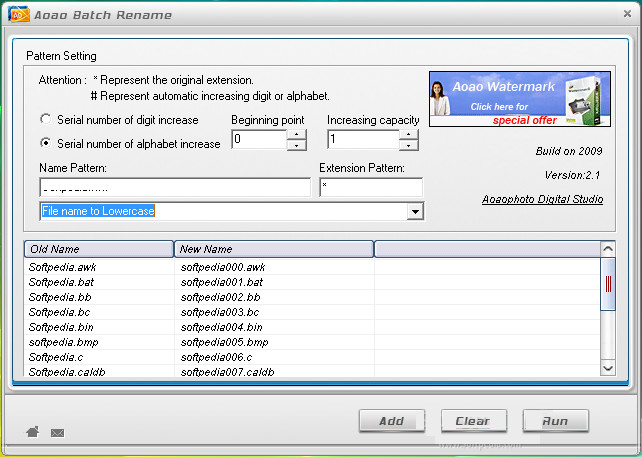Click the Clear button
Viewport: 642px width, 457px height.
coord(474,421)
